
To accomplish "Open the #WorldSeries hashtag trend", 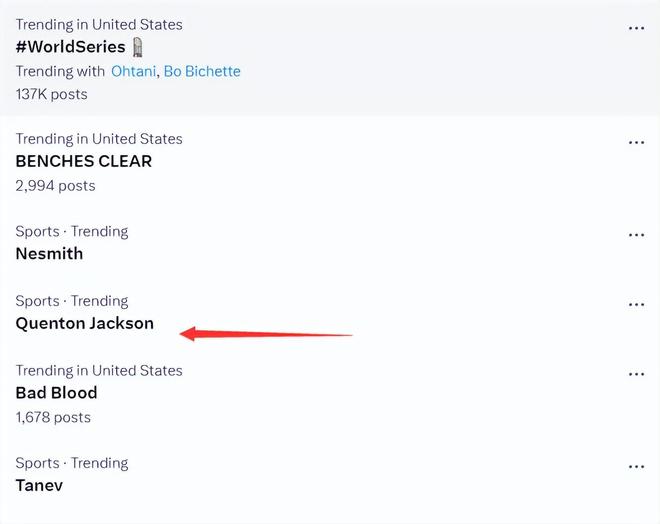I will point(70,47).
